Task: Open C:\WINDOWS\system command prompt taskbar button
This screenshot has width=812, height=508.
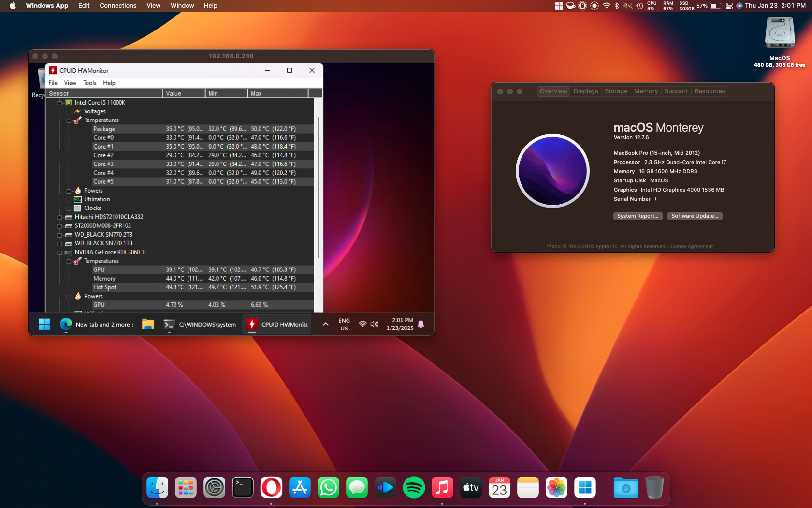Action: pyautogui.click(x=200, y=324)
